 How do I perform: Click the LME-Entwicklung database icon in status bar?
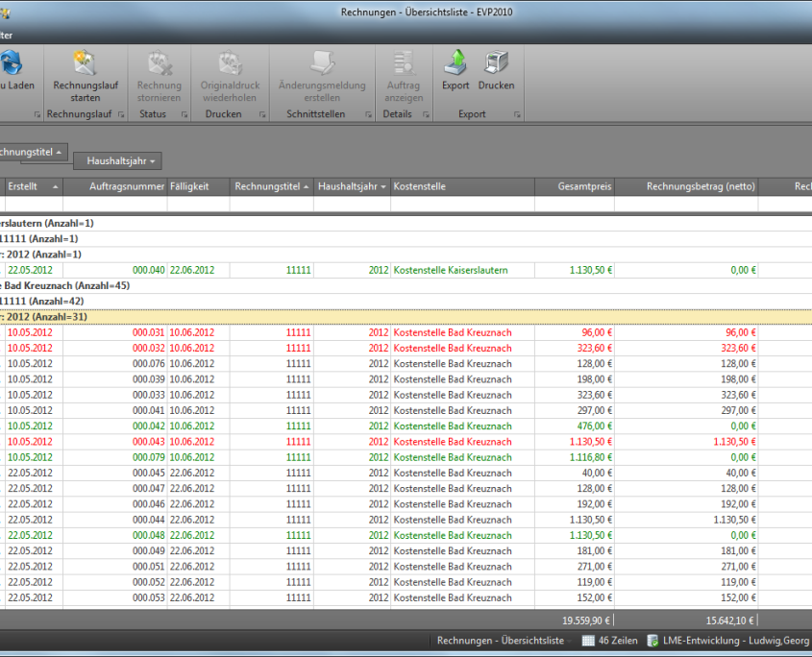point(653,641)
